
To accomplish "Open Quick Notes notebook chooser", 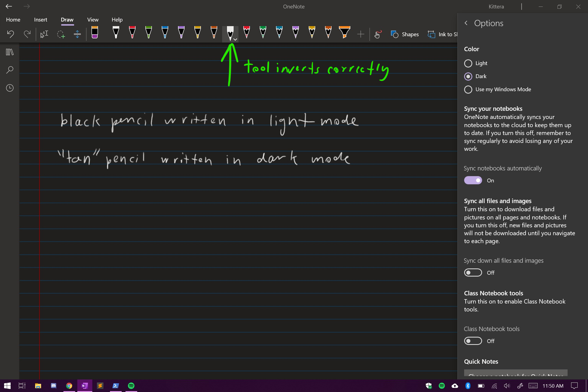I will pos(516,373).
